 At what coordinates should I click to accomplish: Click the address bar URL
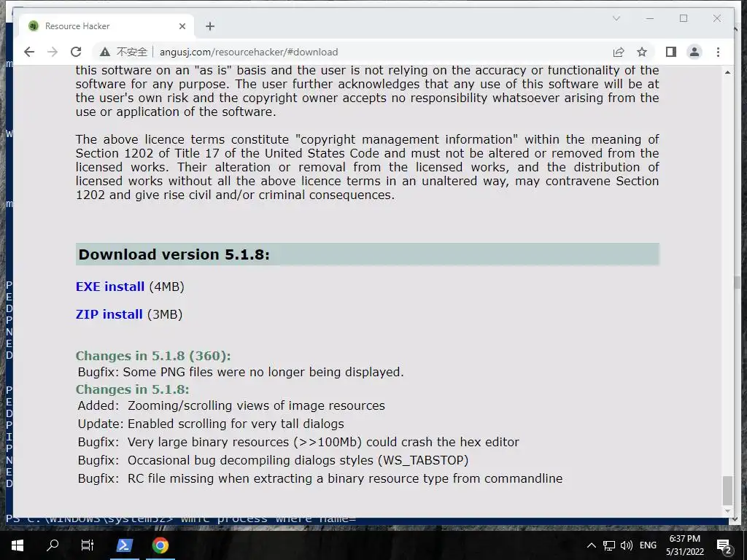click(x=249, y=52)
